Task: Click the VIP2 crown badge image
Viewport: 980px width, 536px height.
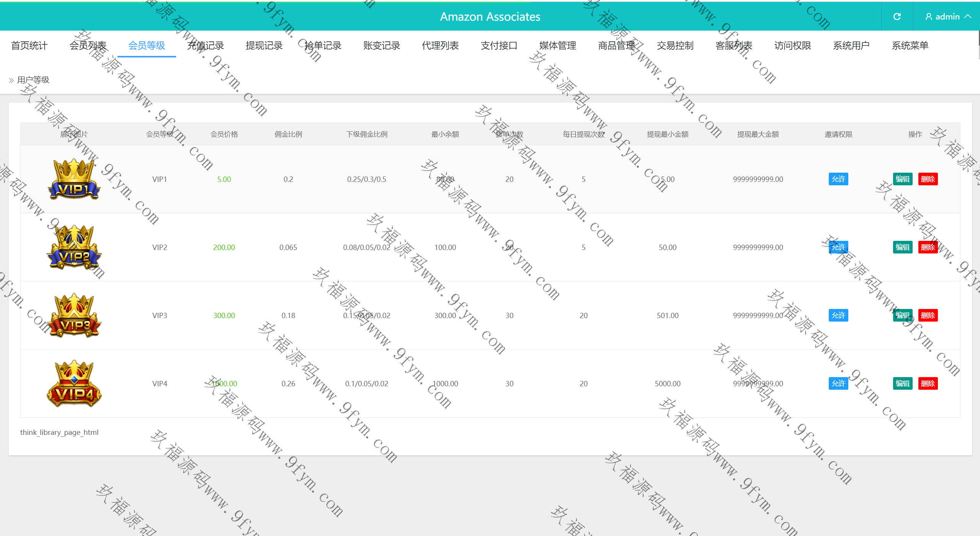Action: 74,247
